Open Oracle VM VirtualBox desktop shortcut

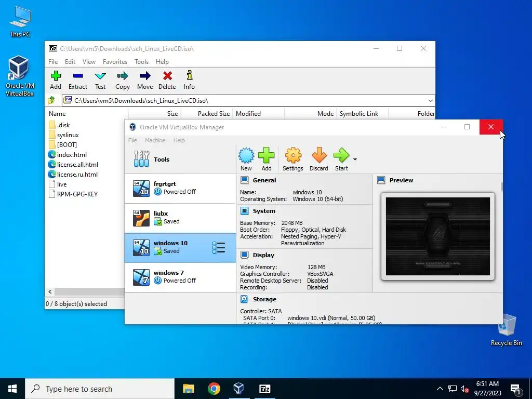coord(19,76)
